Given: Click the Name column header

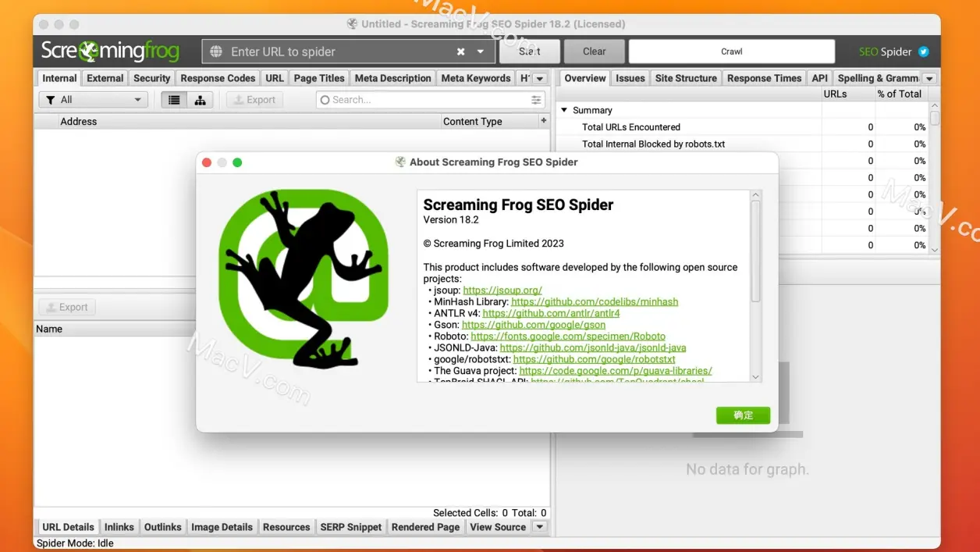Looking at the screenshot, I should tap(115, 329).
